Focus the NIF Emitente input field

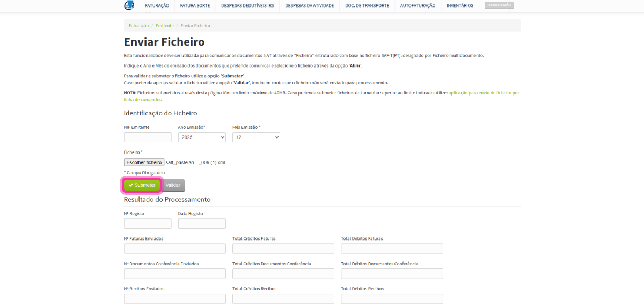coord(148,137)
